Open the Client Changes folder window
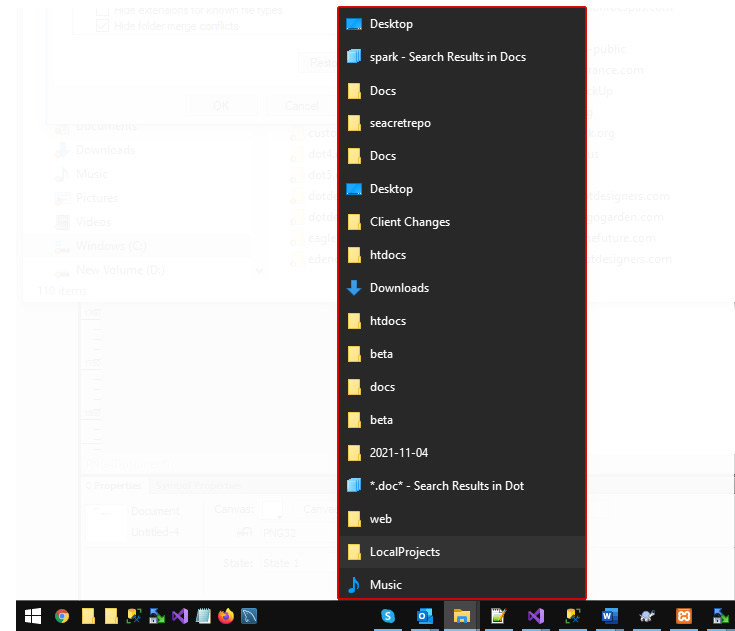The image size is (735, 631). [462, 222]
